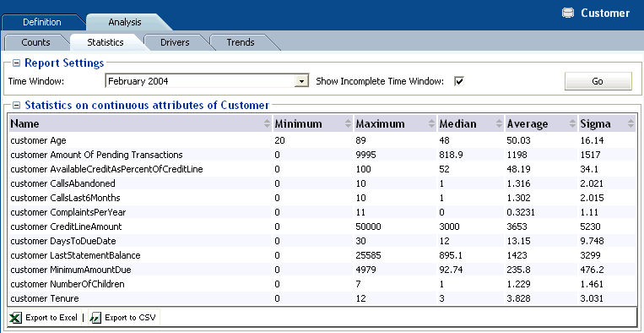Sort table by Sigma column arrows
The height and width of the screenshot is (333, 644).
click(x=630, y=123)
